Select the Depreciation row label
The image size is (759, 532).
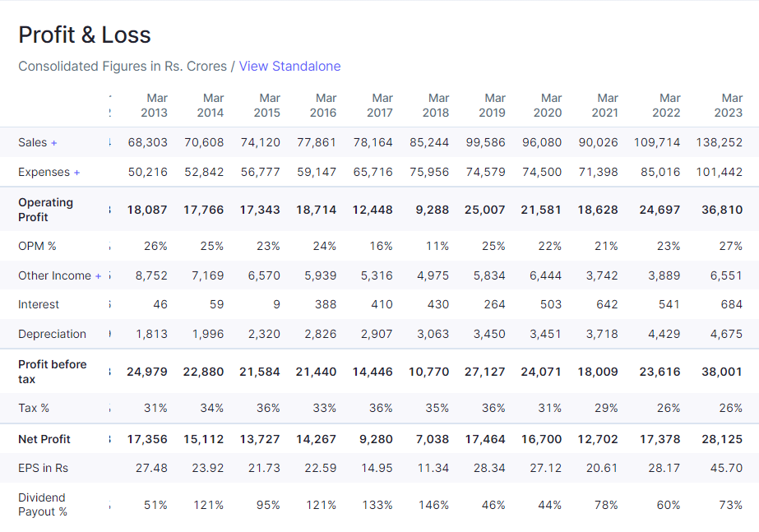click(x=52, y=334)
